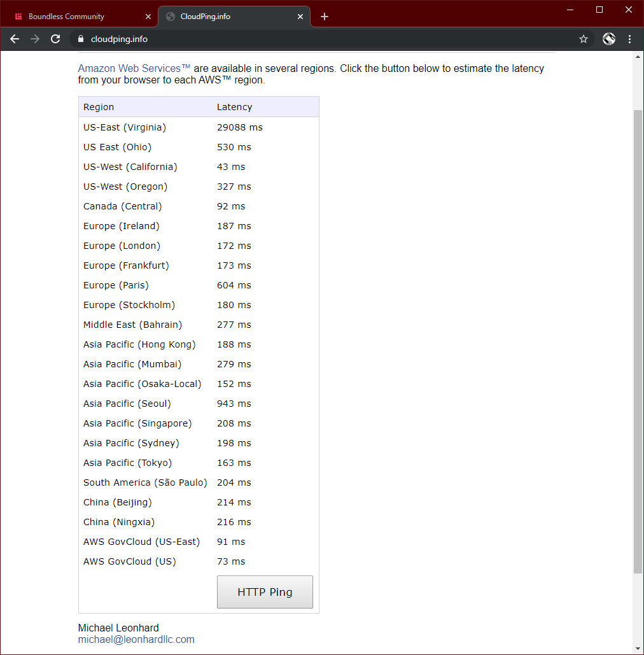This screenshot has height=655, width=644.
Task: View site info via padlock icon
Action: point(80,39)
